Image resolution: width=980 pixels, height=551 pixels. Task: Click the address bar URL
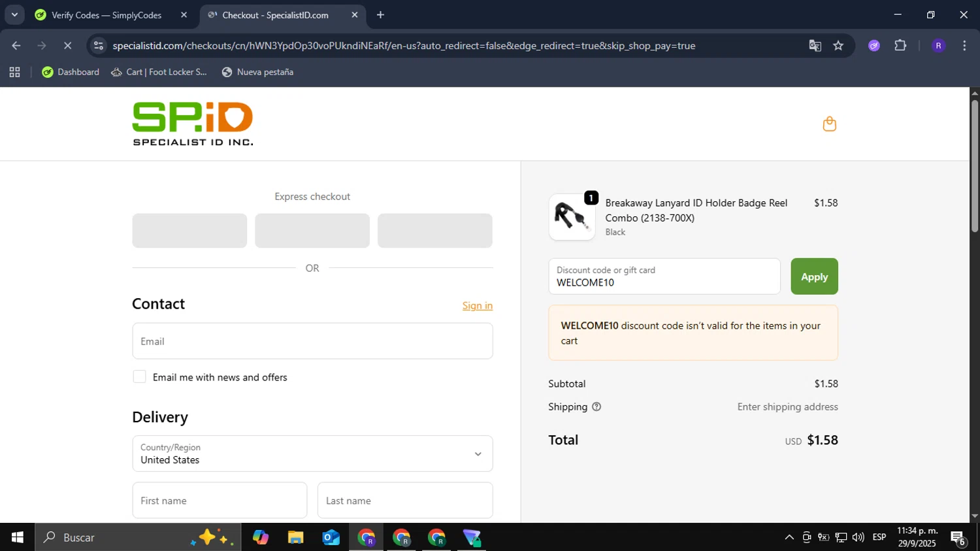[x=404, y=46]
